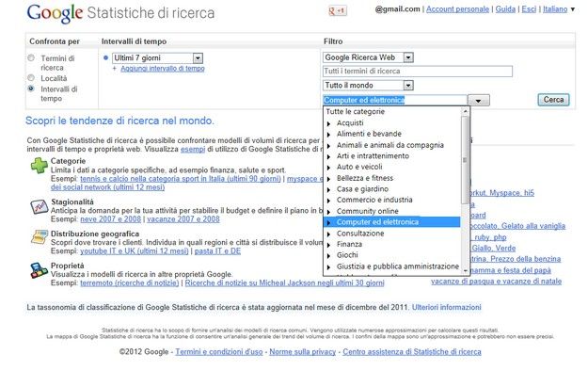
Task: Expand the Acquisti category arrow
Action: 329,123
